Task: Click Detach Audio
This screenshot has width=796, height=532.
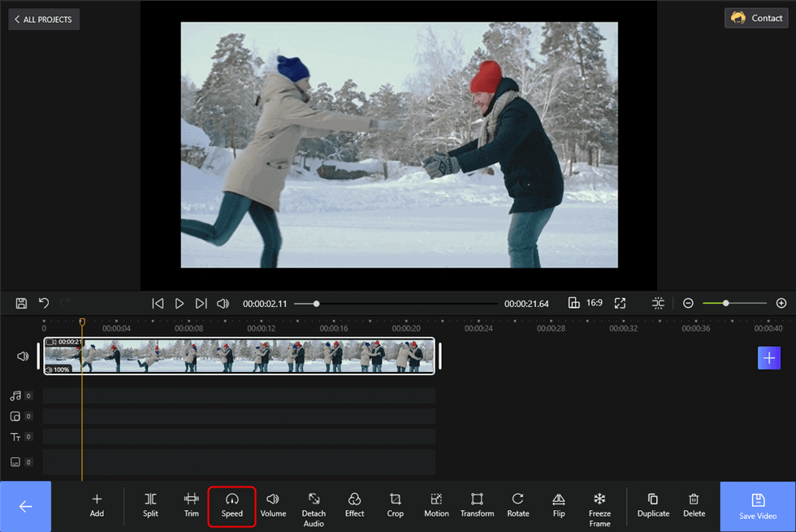Action: [314, 510]
